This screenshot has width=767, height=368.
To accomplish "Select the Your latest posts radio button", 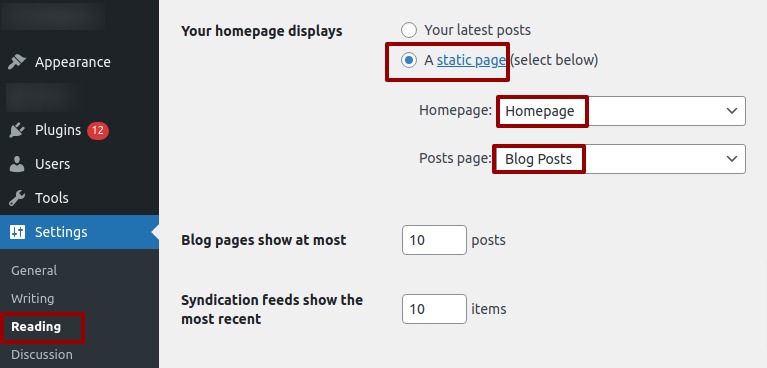I will point(409,30).
